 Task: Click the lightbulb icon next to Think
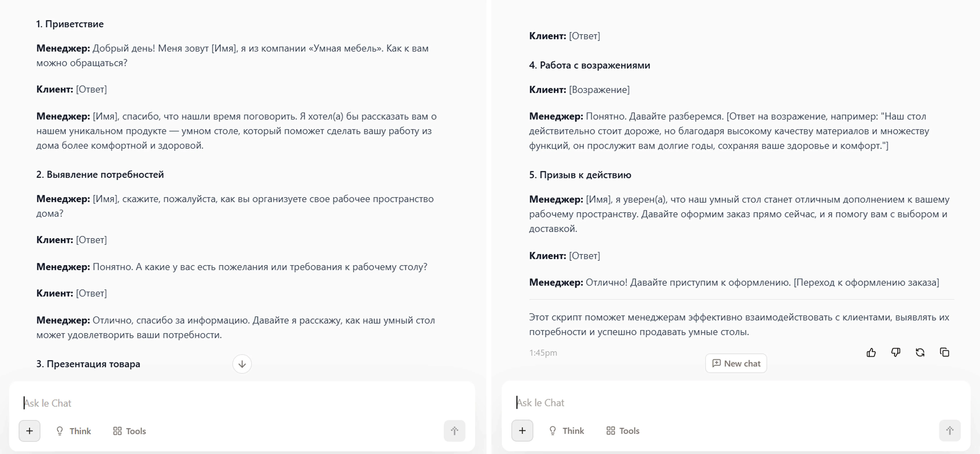tap(60, 431)
